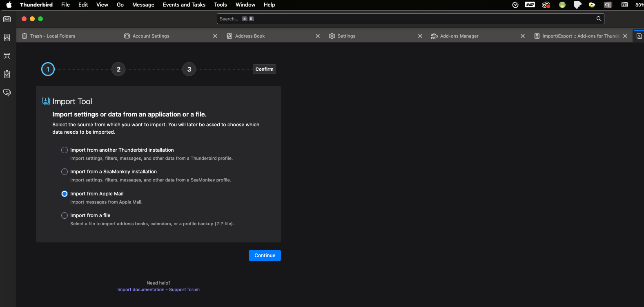644x307 pixels.
Task: Close the Address Book tab
Action: (318, 36)
